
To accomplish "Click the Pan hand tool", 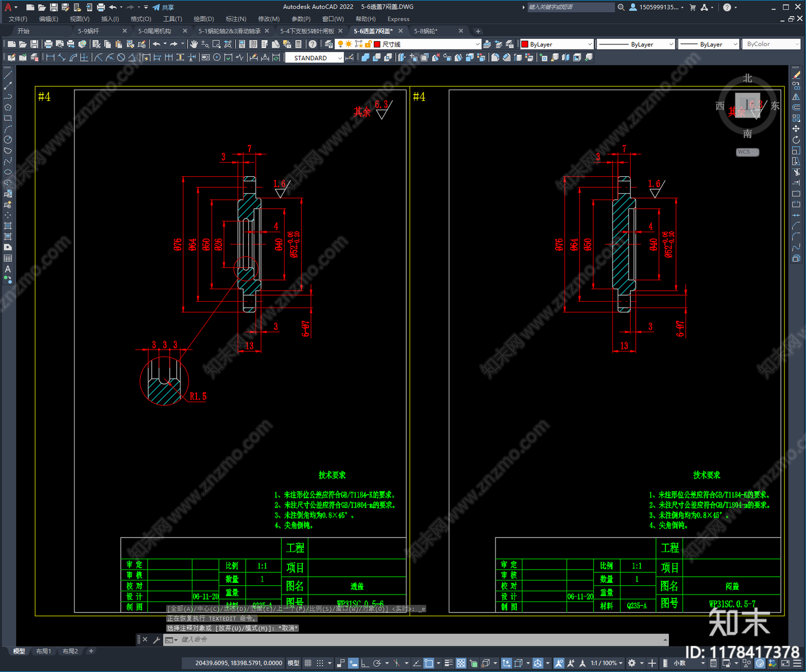I will (194, 44).
